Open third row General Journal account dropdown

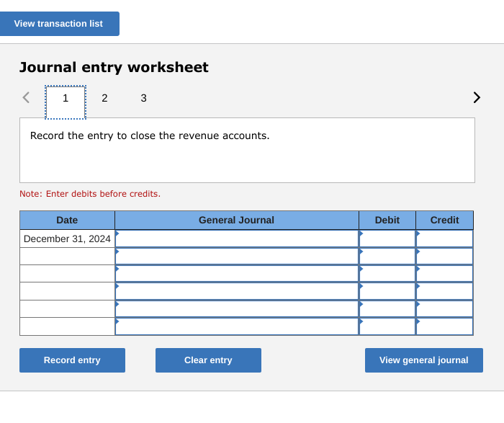click(x=237, y=274)
